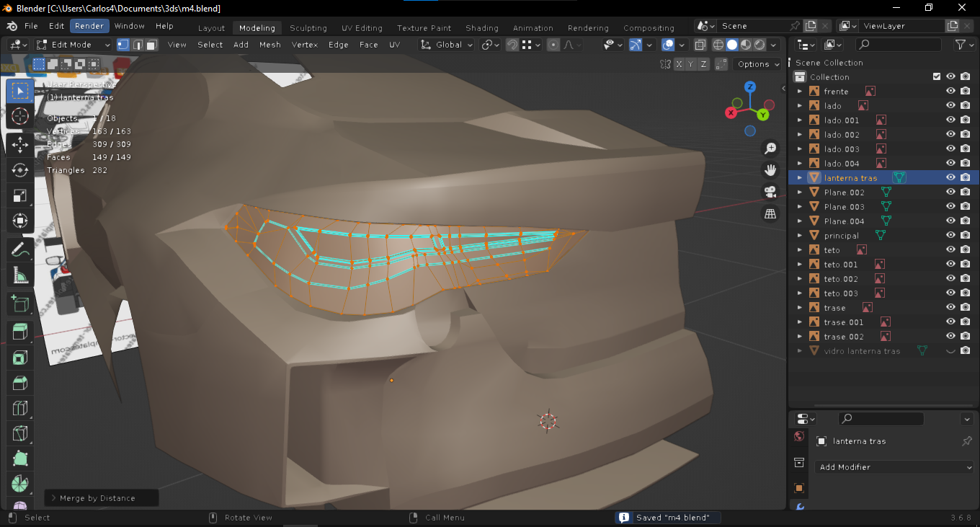Toggle X-ray view

pyautogui.click(x=700, y=45)
